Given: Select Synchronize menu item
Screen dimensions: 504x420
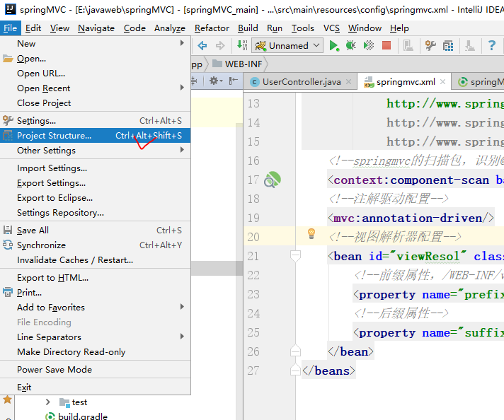Looking at the screenshot, I should coord(95,245).
